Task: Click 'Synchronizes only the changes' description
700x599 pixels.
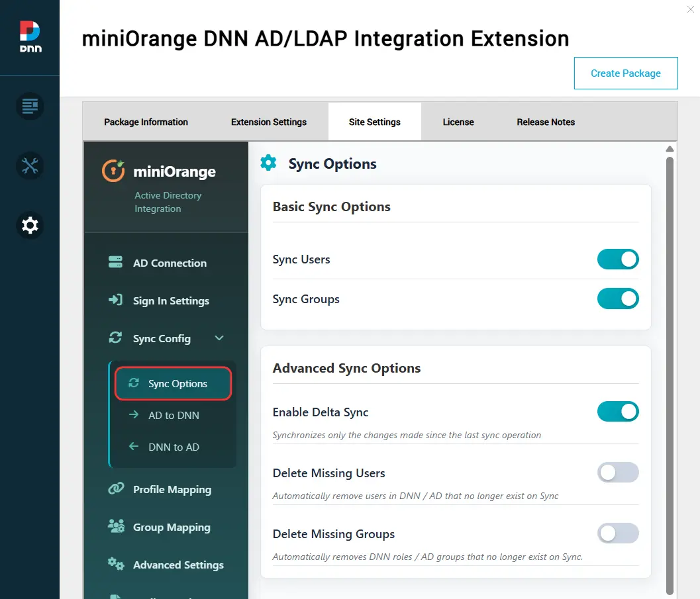Action: pyautogui.click(x=407, y=435)
